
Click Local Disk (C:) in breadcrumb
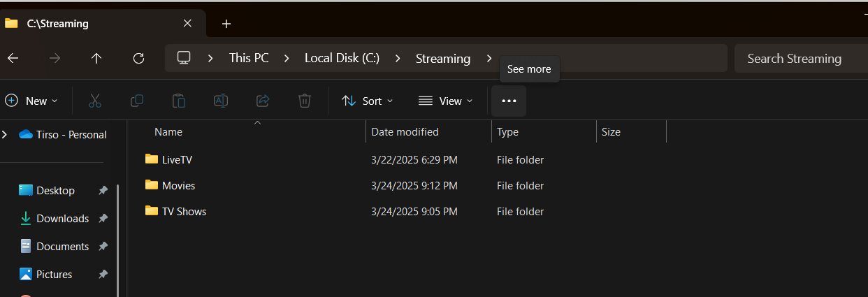coord(342,59)
